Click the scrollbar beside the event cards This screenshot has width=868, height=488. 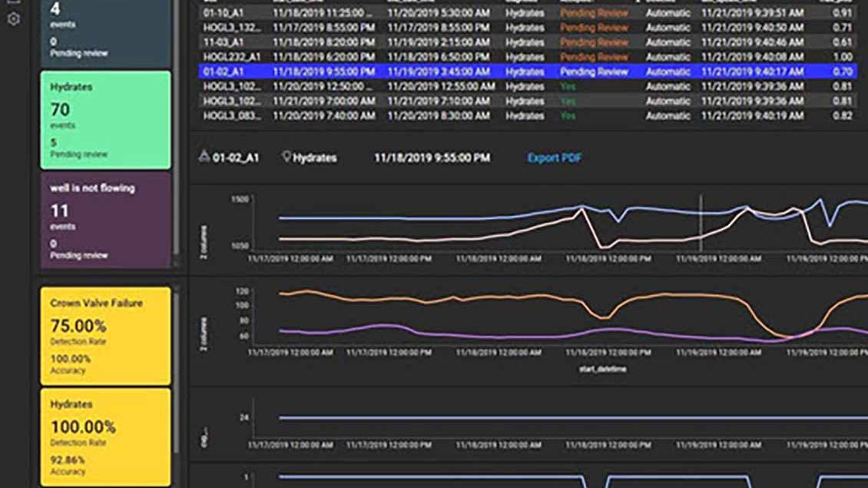click(177, 131)
